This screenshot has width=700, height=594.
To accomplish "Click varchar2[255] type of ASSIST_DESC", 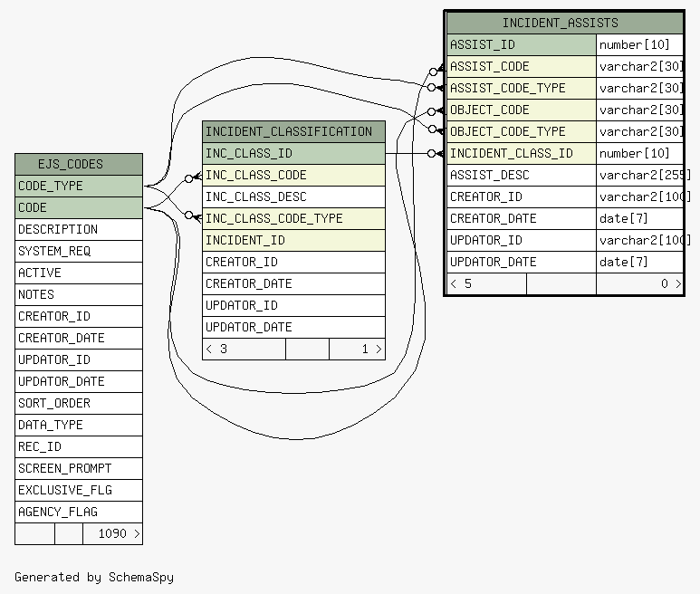I will tap(639, 175).
